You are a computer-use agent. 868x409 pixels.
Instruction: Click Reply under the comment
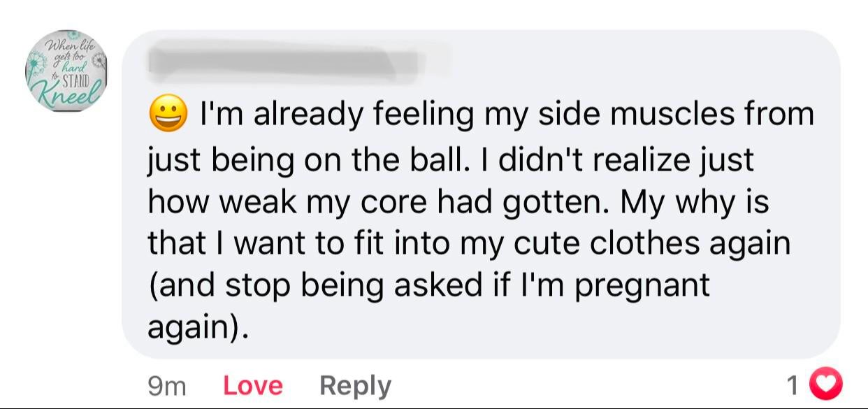355,385
